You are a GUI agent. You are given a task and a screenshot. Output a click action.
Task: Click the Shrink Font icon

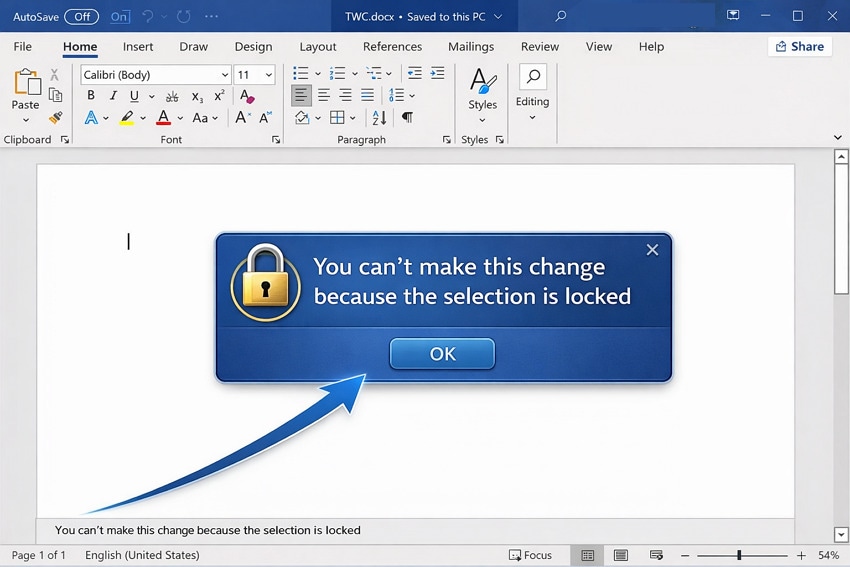[x=265, y=117]
